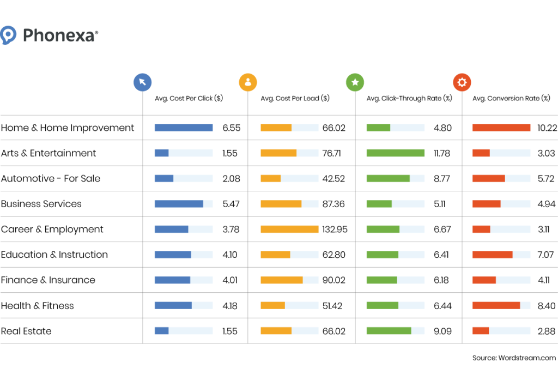
Task: Click the Phonexa chat bubble logo icon
Action: (8, 35)
